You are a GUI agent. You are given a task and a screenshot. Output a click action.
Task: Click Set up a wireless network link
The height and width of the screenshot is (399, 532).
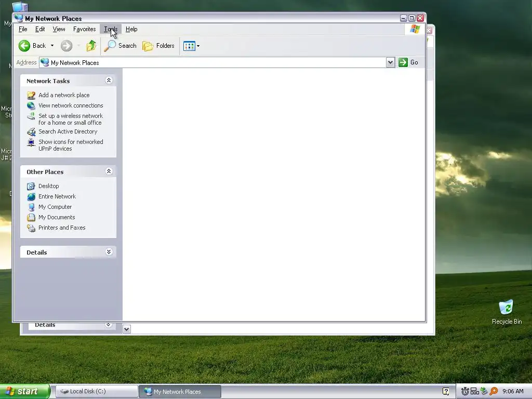[x=71, y=119]
